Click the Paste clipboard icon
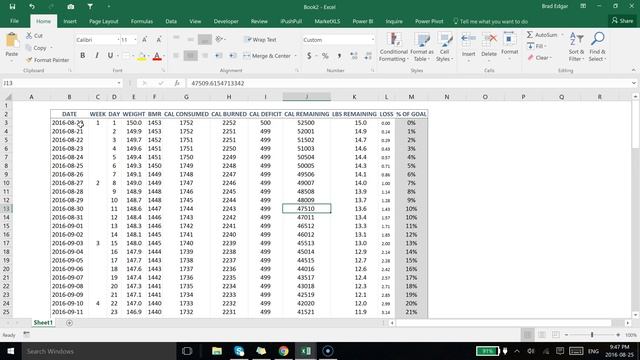This screenshot has width=640, height=360. pos(12,41)
